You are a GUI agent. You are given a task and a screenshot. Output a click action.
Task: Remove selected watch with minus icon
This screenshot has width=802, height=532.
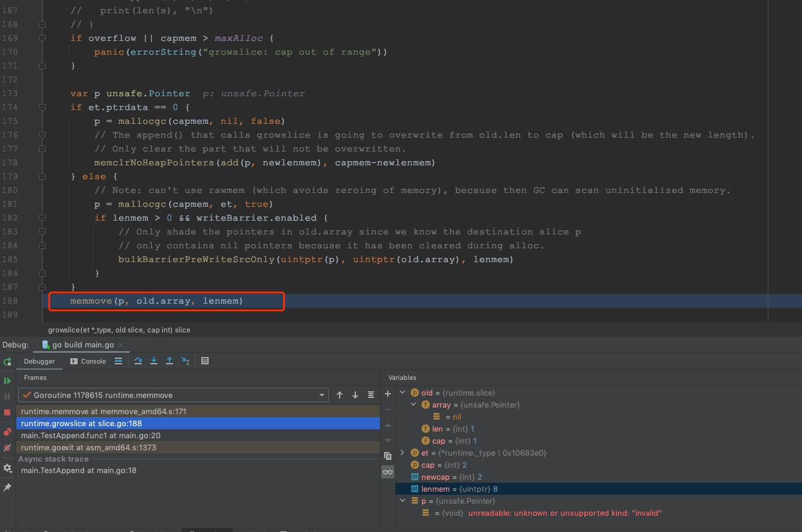coord(388,409)
